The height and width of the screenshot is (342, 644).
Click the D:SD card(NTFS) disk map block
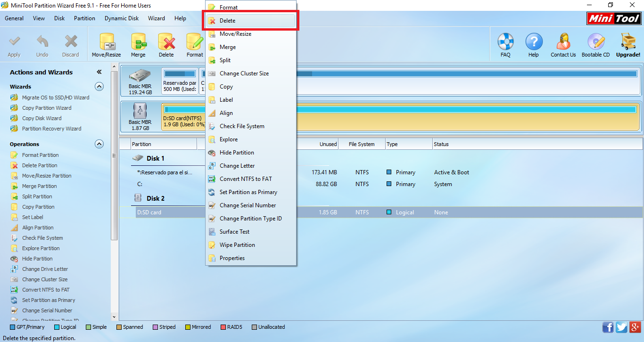400,118
